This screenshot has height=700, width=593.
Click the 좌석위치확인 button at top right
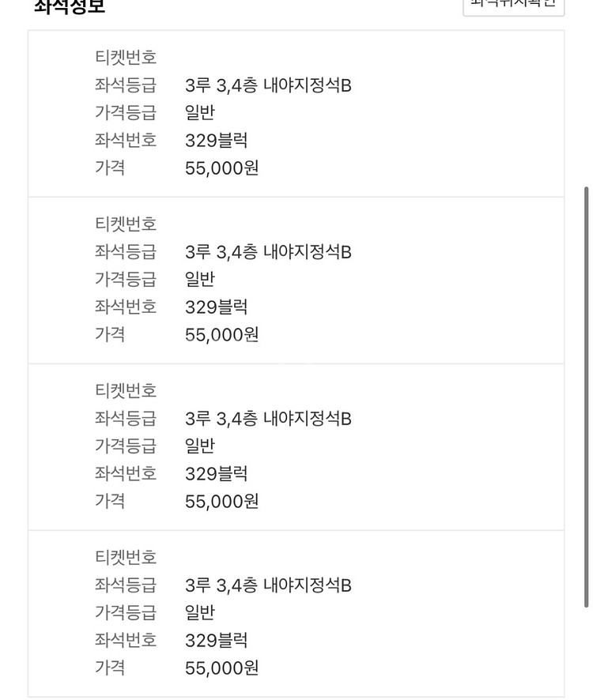pyautogui.click(x=514, y=5)
